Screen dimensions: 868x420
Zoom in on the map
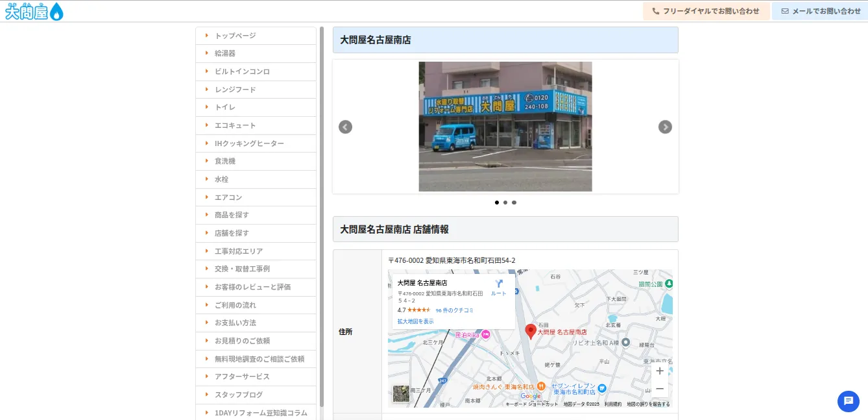(660, 371)
